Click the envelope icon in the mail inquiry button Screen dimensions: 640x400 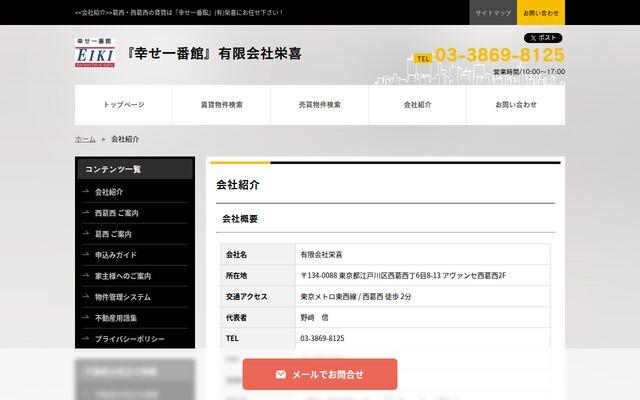tap(281, 374)
